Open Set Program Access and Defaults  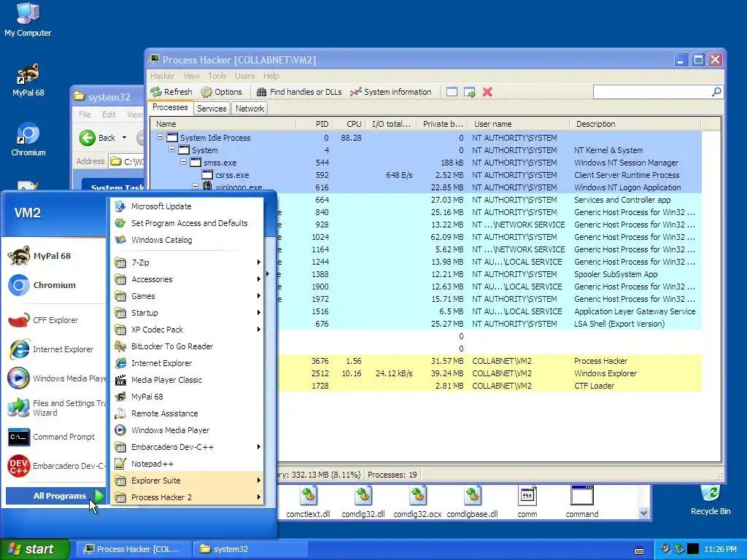pyautogui.click(x=187, y=223)
